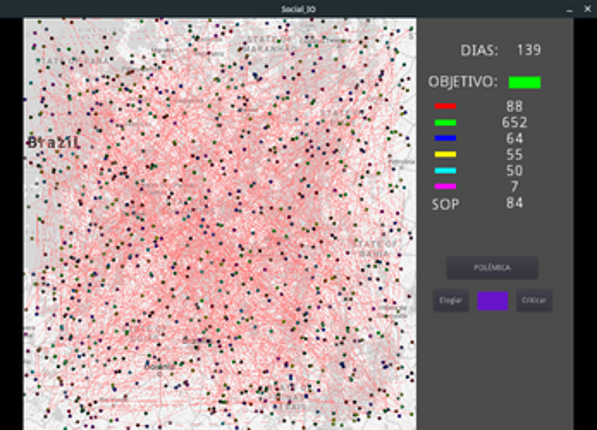Select the red group color bar
The height and width of the screenshot is (430, 597).
(445, 106)
